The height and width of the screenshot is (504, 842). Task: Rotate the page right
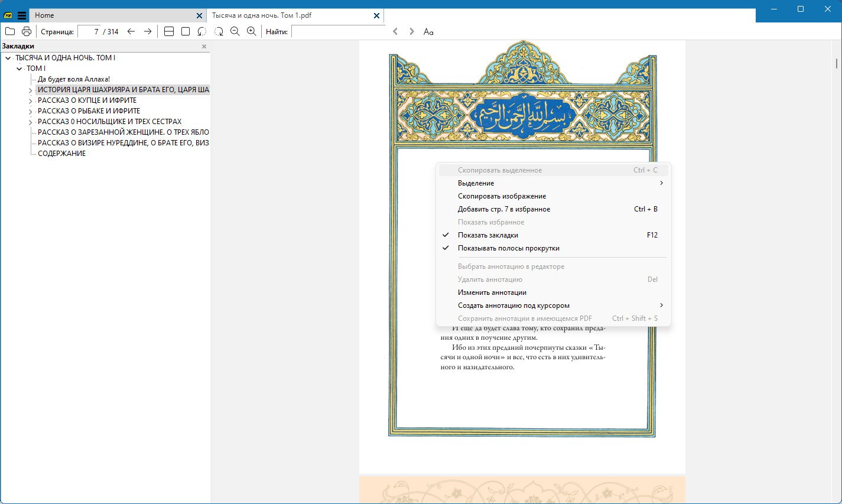click(219, 31)
